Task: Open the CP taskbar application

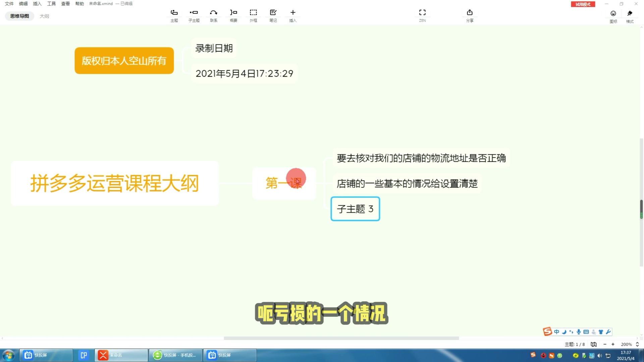Action: coord(84,355)
